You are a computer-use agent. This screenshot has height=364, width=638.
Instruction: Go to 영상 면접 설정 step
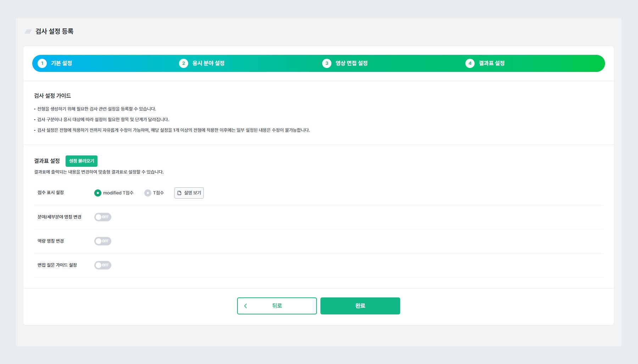[x=352, y=63]
